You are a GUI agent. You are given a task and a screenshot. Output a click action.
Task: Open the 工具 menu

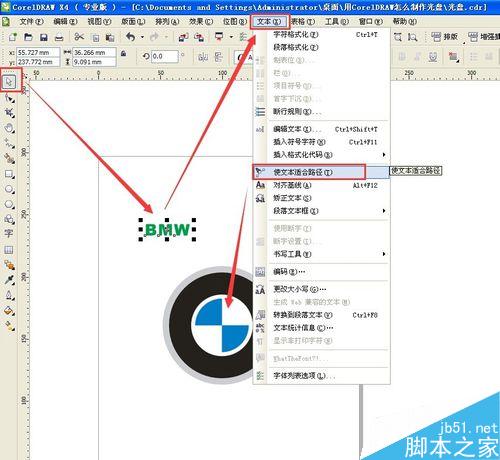[337, 22]
